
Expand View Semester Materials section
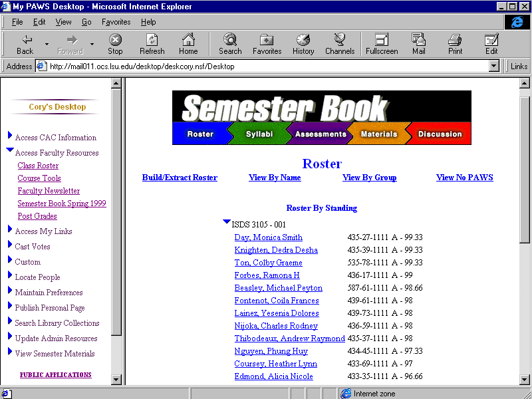click(x=10, y=351)
